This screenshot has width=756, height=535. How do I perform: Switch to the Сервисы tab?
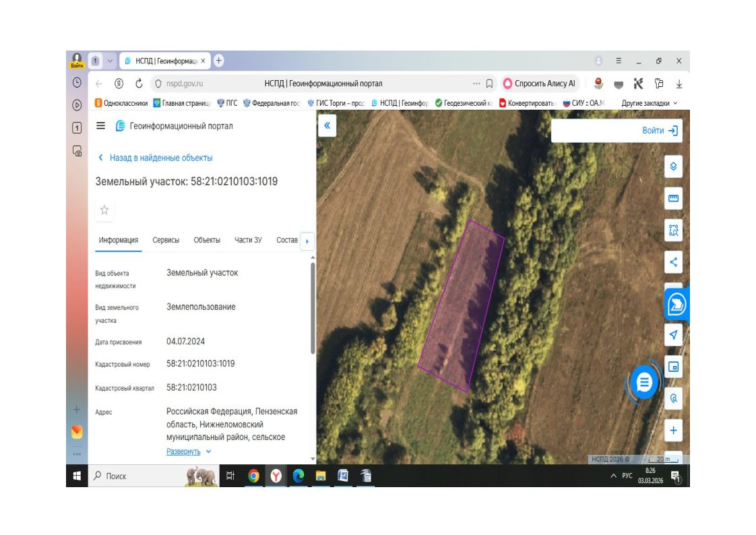[165, 240]
